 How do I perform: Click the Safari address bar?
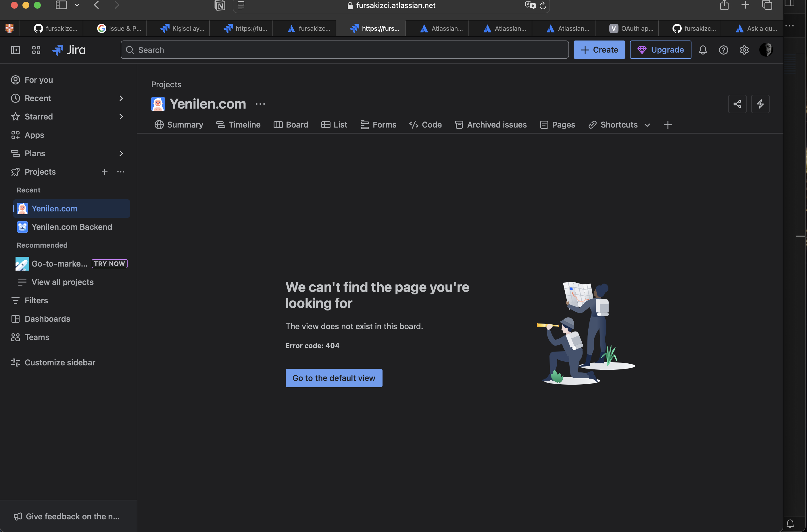[x=391, y=5]
